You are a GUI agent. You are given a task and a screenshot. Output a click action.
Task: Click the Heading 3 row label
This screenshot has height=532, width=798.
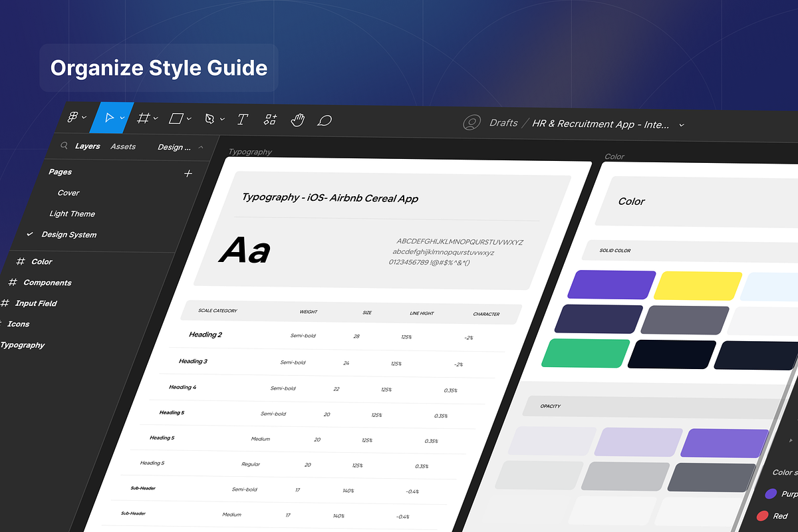pyautogui.click(x=193, y=361)
